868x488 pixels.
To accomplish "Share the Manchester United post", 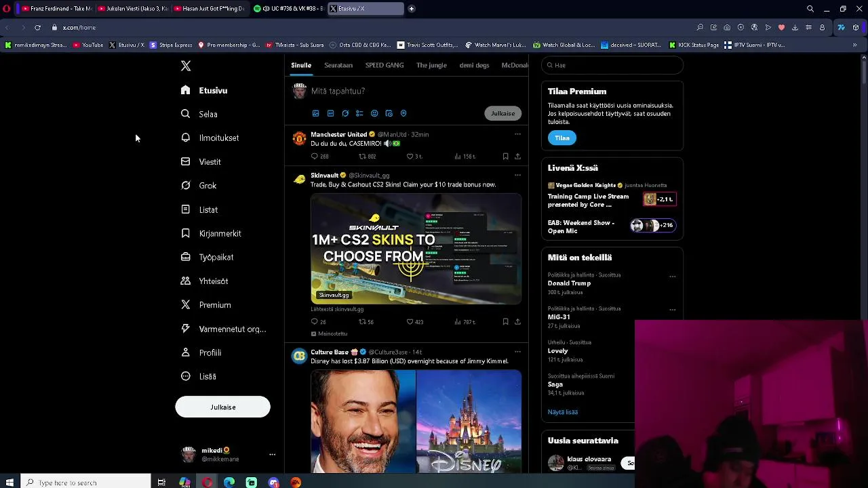I will [x=517, y=157].
